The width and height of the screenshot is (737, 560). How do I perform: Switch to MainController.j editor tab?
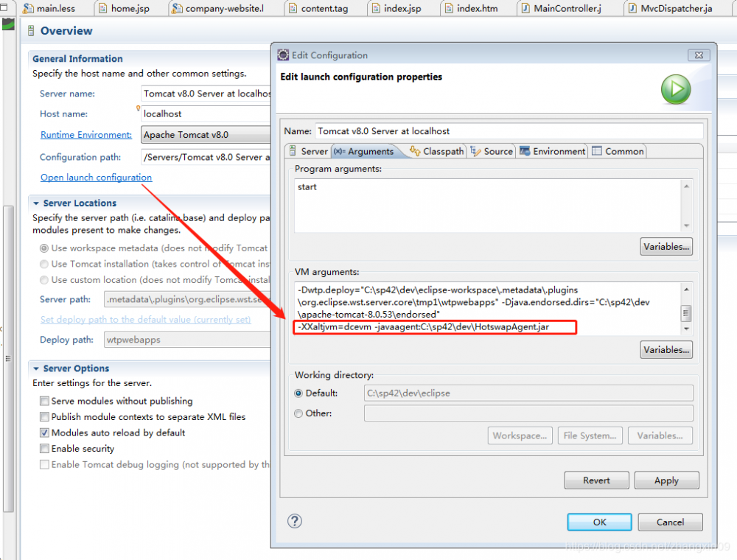(x=562, y=8)
